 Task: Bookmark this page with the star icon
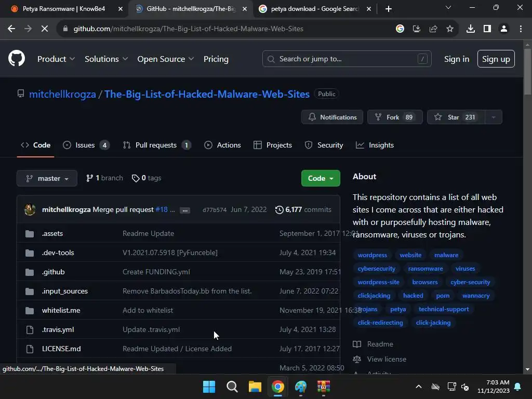pos(450,29)
